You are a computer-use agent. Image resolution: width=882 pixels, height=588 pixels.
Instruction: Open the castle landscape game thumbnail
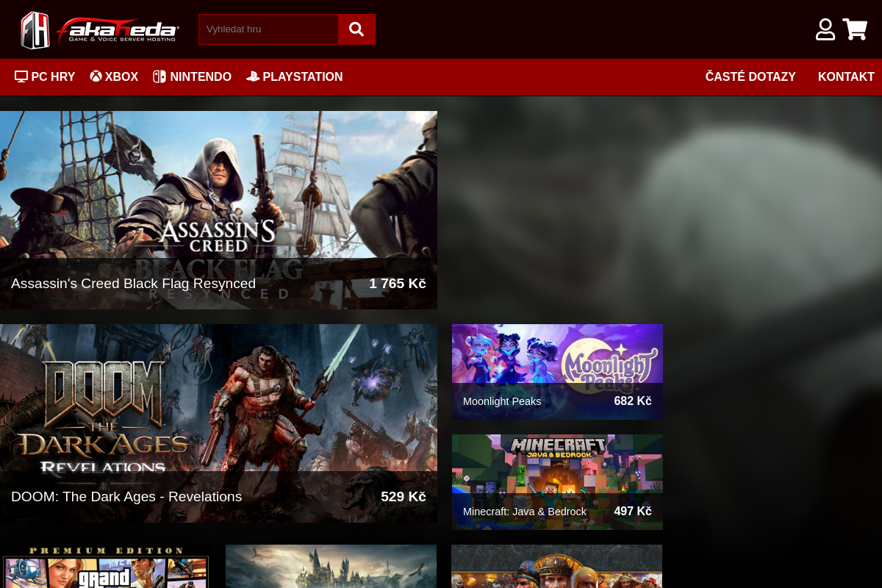331,566
